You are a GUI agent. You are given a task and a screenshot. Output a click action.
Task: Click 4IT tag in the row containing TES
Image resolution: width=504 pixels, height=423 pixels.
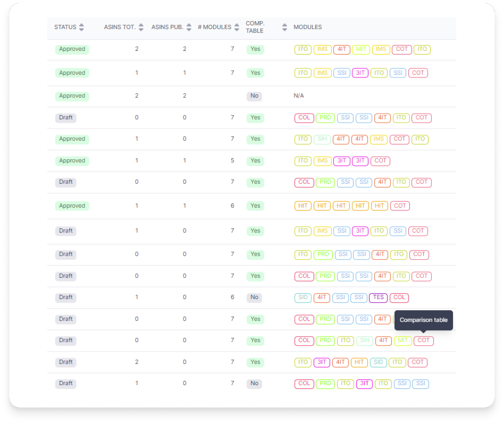coord(322,297)
